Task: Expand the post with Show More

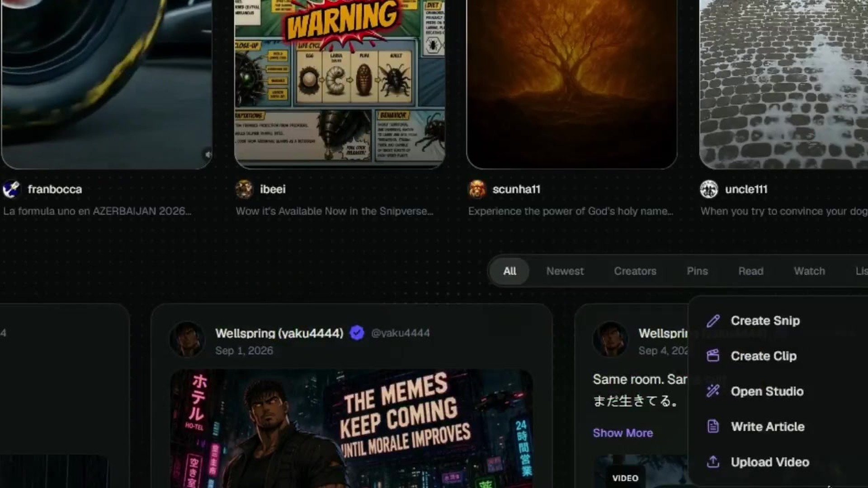Action: click(x=623, y=433)
